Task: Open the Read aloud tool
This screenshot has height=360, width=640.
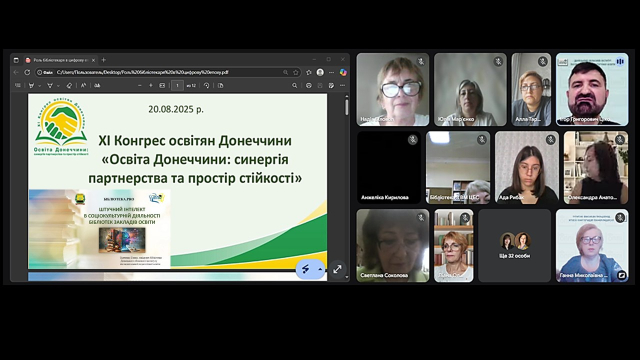Action: (83, 85)
